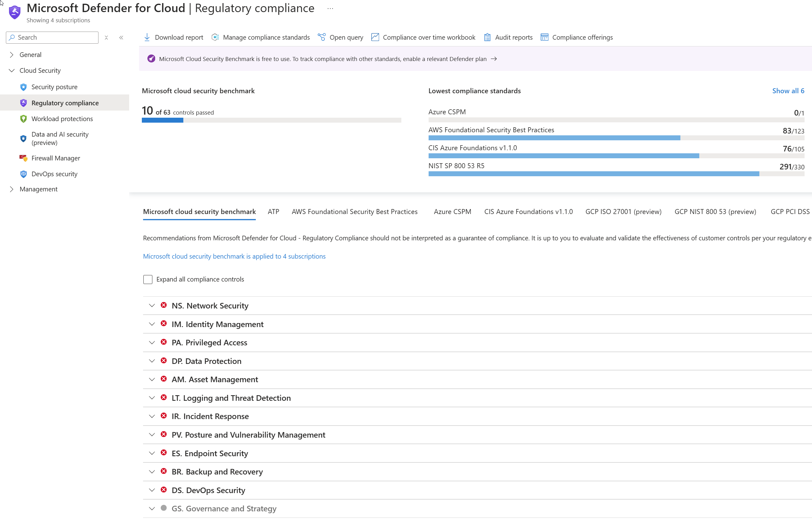Open AWS Foundational Security Best Practices tab
This screenshot has width=812, height=529.
[355, 212]
